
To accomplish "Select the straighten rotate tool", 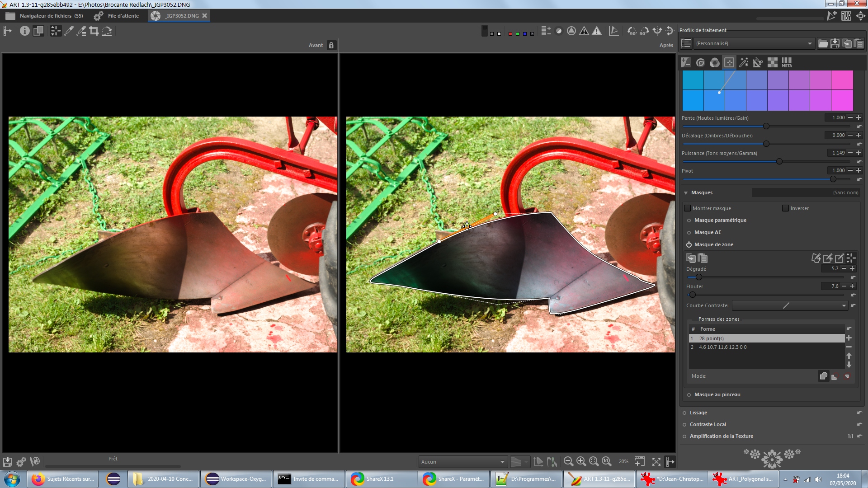I will click(107, 31).
